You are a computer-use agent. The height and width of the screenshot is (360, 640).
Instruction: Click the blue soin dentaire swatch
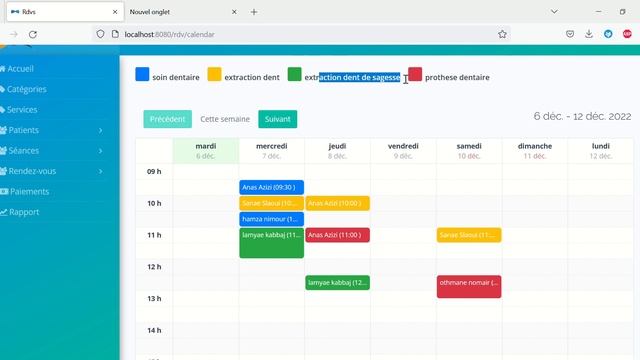coord(142,74)
